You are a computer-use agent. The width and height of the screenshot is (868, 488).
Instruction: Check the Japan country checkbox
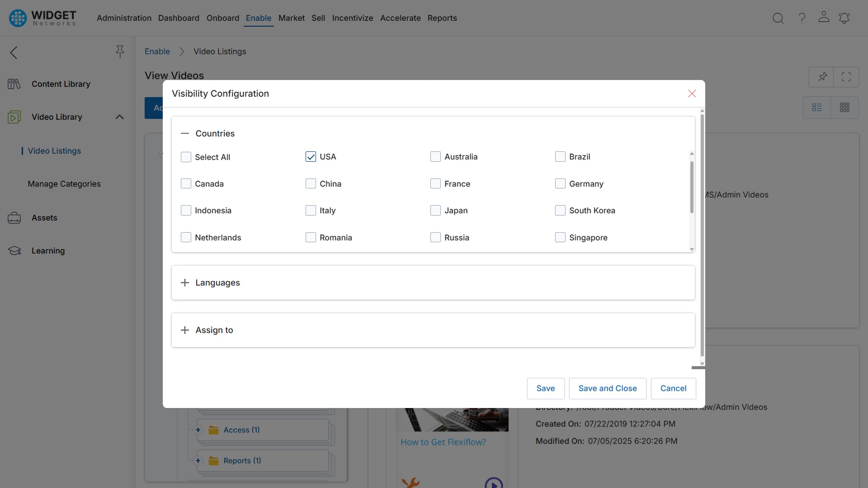pos(435,210)
